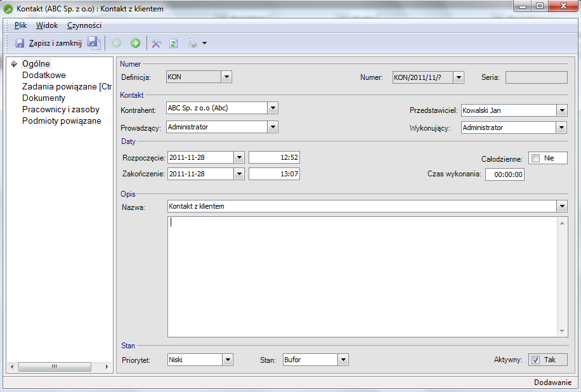The height and width of the screenshot is (392, 581).
Task: Open the Plik menu
Action: click(20, 25)
